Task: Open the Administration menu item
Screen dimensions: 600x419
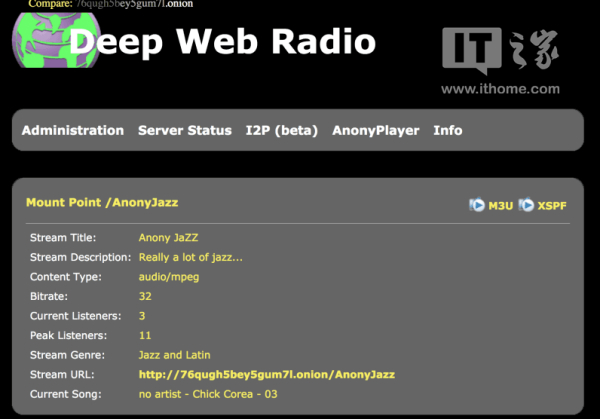Action: 73,130
